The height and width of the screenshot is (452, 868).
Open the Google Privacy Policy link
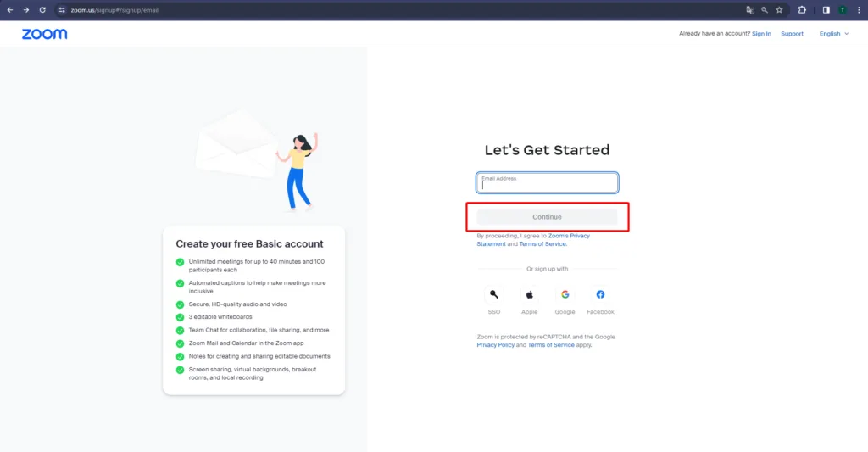pyautogui.click(x=495, y=345)
